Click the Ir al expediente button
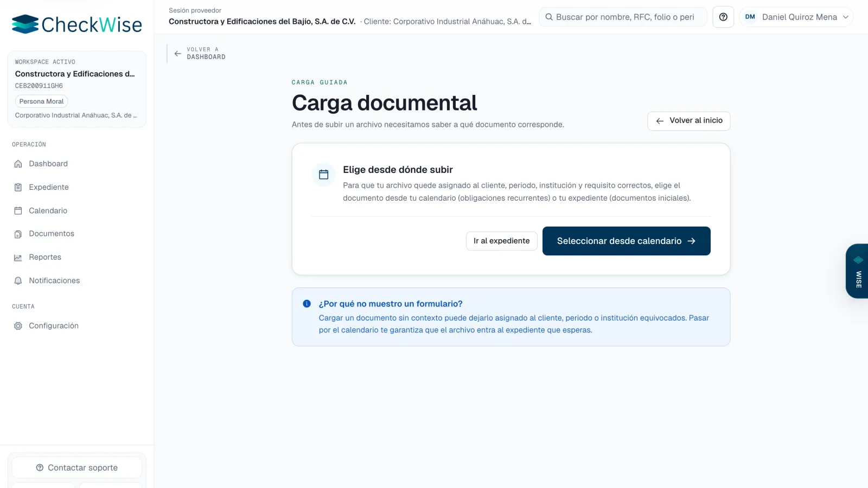 (501, 241)
